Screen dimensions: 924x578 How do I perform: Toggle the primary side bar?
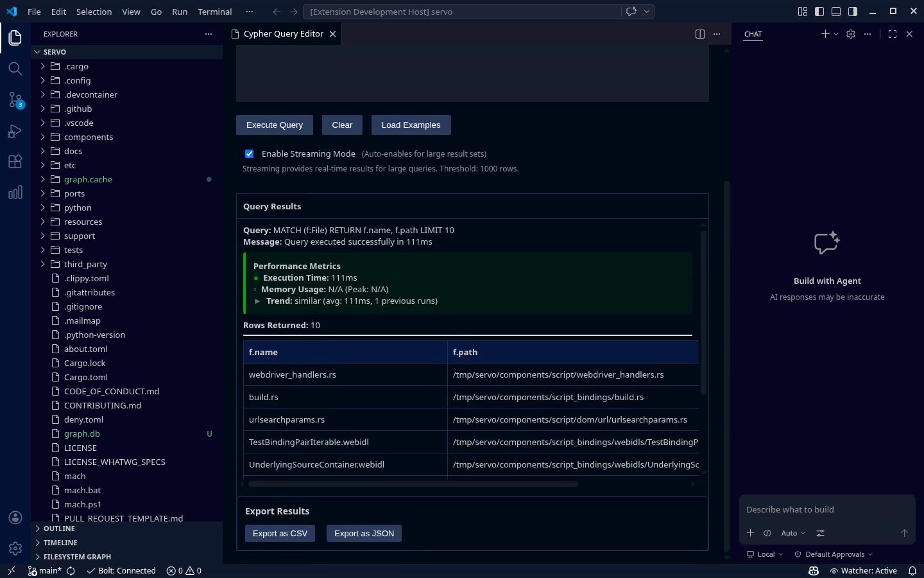(x=819, y=12)
